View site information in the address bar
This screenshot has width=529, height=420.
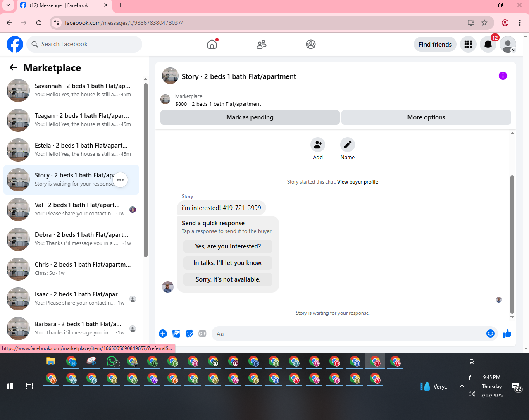point(57,23)
